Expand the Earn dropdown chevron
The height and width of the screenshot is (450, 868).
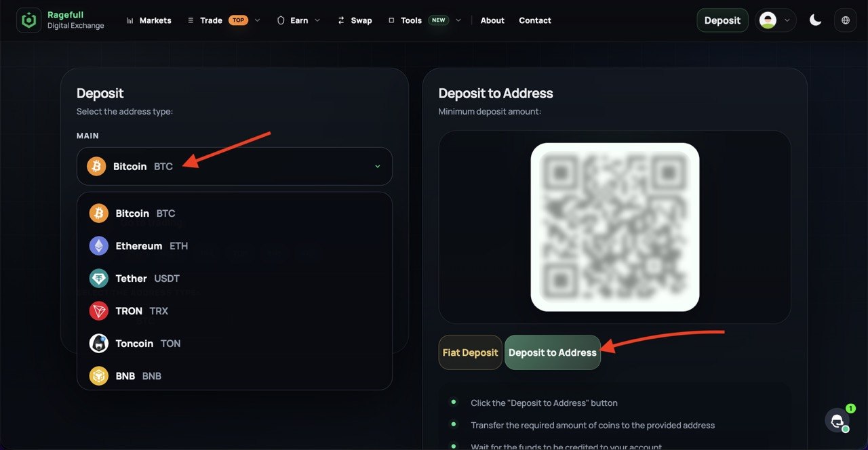point(317,20)
